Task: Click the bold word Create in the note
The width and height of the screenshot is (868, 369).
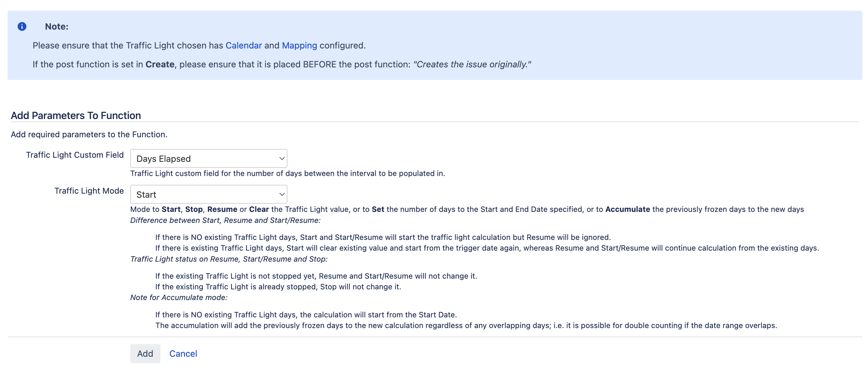Action: pos(160,65)
